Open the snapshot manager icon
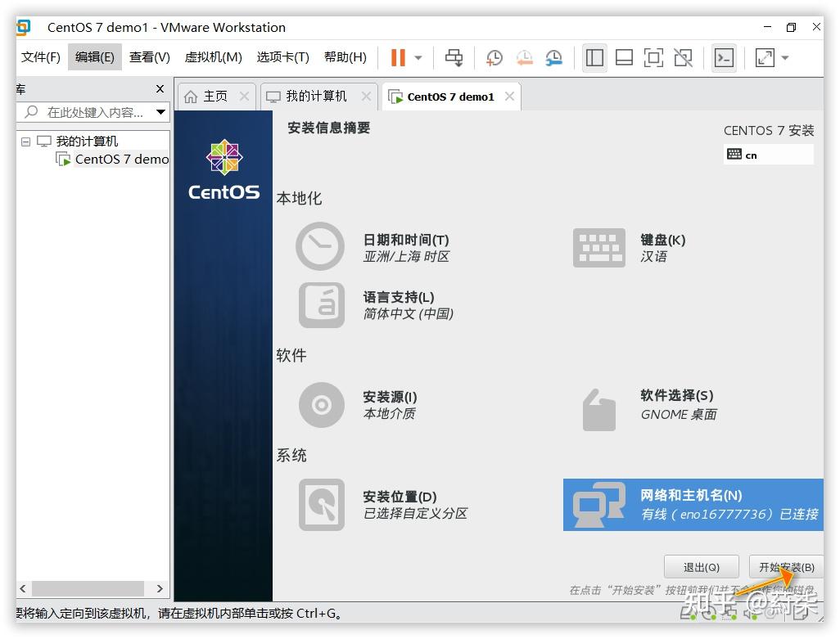Viewport: 840px width, 639px height. coord(554,57)
